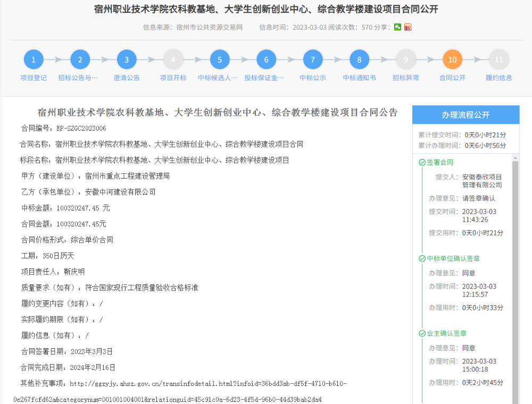
Task: Click 办理用时 0天2小时45分 value
Action: pos(483,383)
